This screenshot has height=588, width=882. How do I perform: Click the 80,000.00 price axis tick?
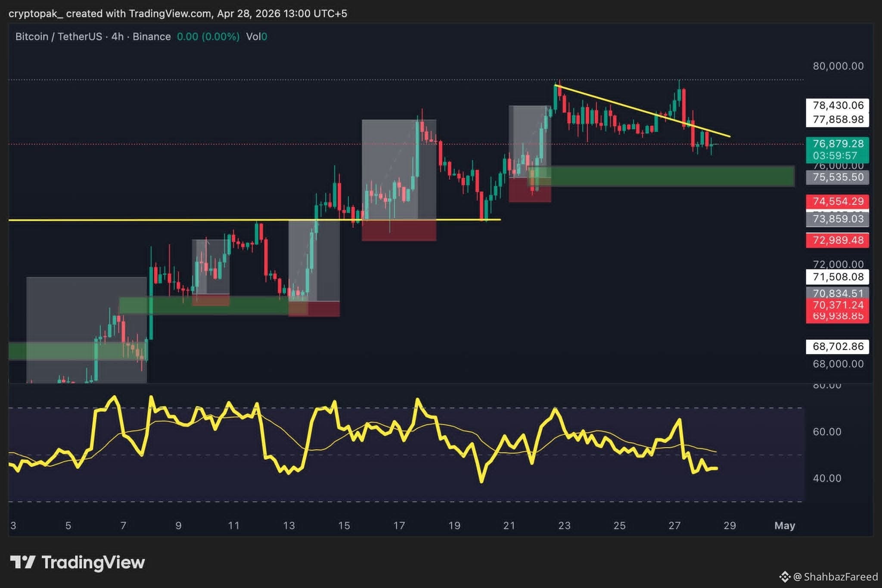pos(838,66)
